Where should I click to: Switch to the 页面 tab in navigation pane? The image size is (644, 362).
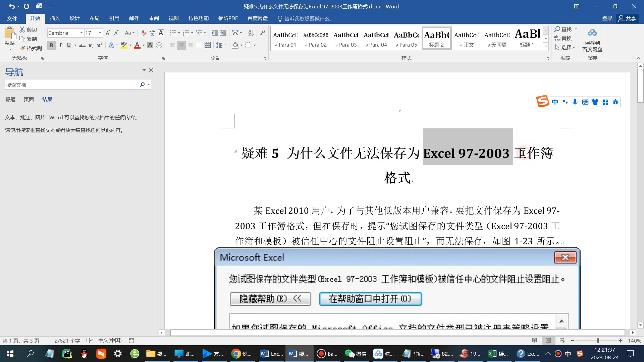[x=29, y=99]
